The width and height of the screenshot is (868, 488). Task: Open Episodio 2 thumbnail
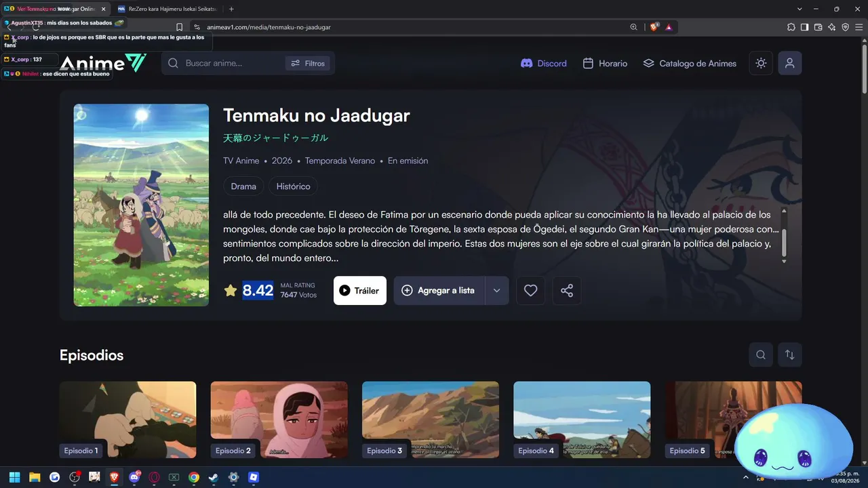click(279, 420)
